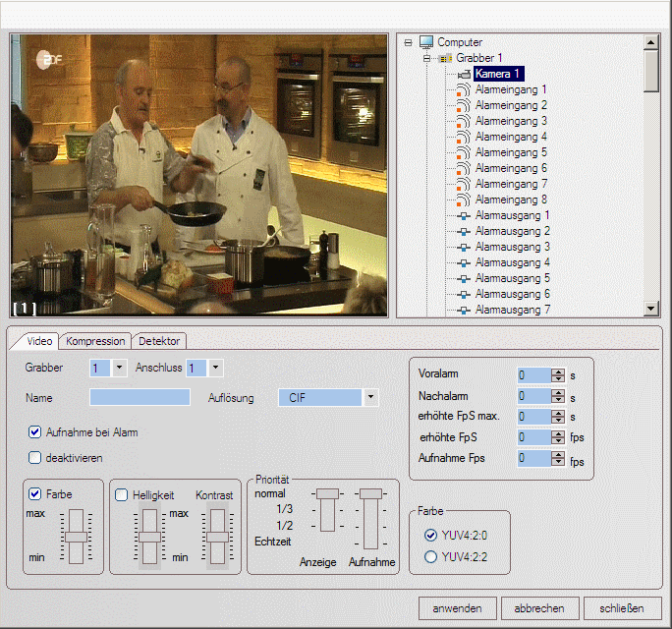Click the Alarmeingang 3 sensor icon

click(463, 121)
